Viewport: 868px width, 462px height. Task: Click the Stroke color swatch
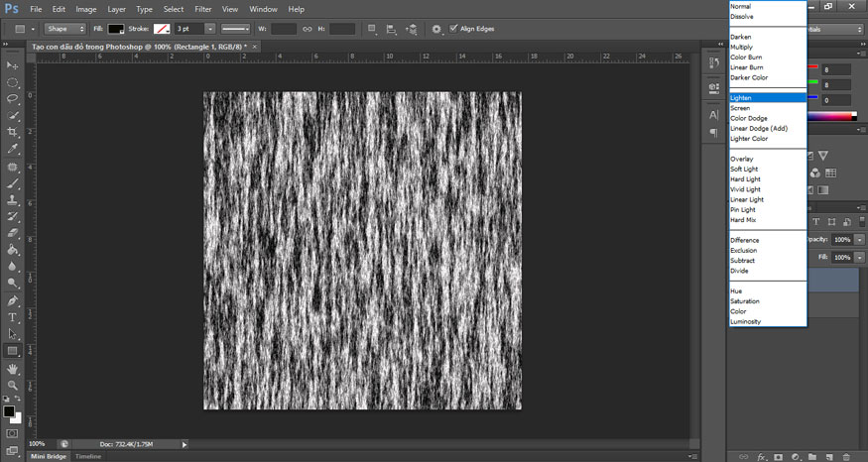point(162,29)
